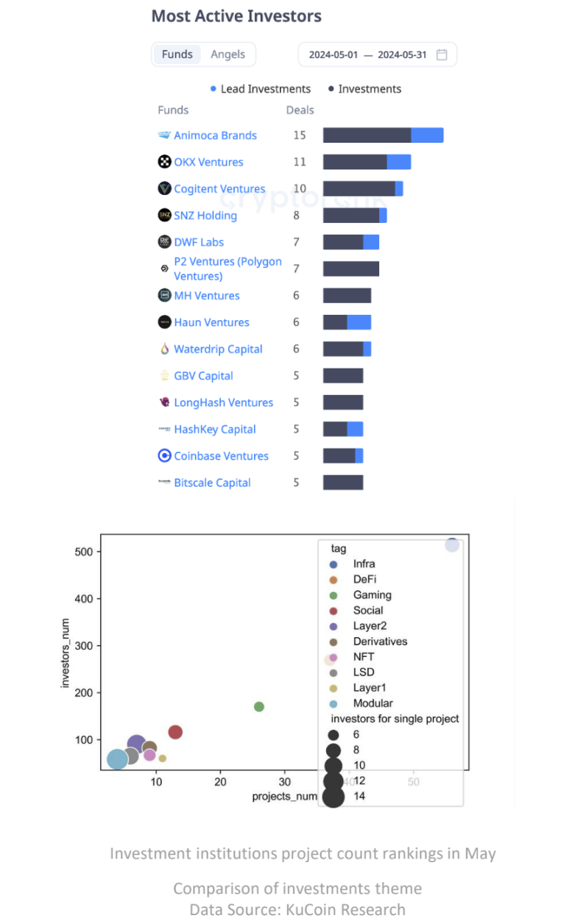Click the Animoca Brands logo icon
The width and height of the screenshot is (561, 924).
click(164, 135)
